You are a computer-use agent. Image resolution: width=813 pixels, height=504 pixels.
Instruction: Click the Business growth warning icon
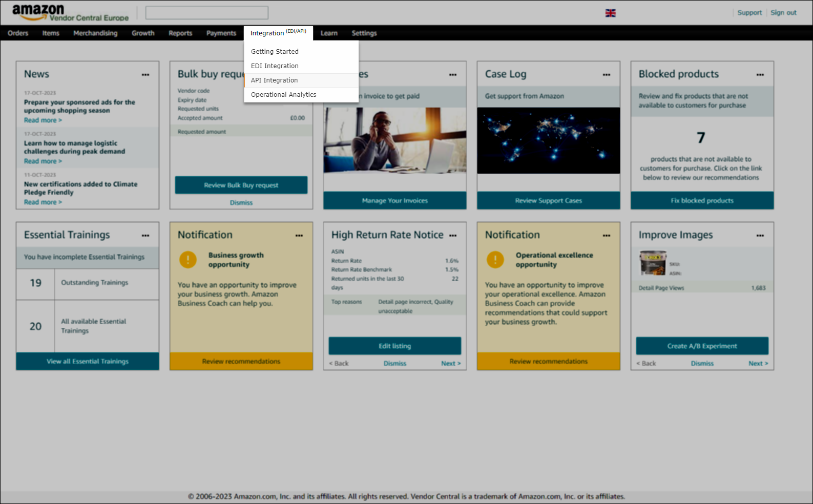tap(188, 260)
